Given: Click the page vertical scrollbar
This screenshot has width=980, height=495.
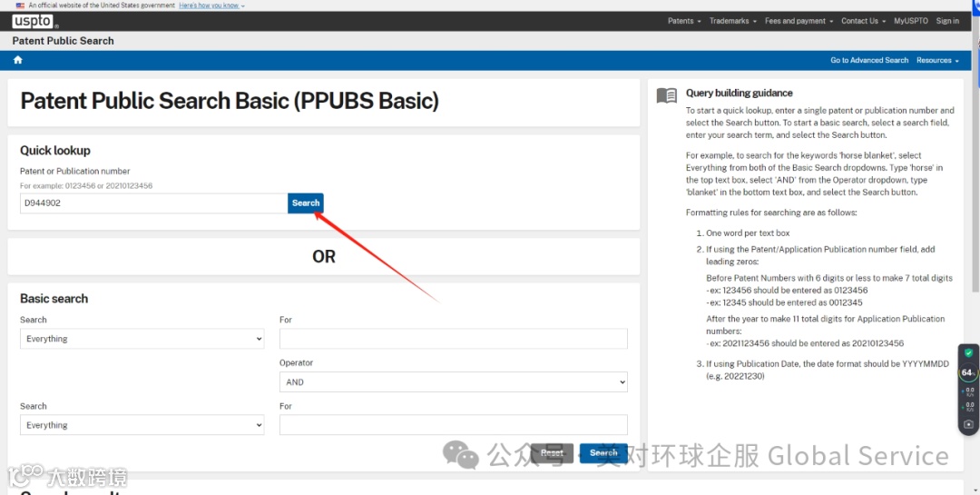Looking at the screenshot, I should click(x=976, y=156).
